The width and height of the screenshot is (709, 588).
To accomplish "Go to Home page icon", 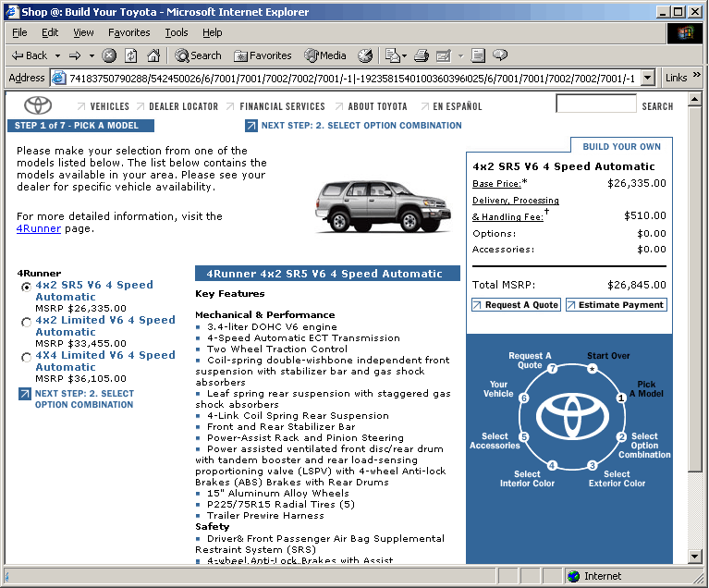I will 153,55.
